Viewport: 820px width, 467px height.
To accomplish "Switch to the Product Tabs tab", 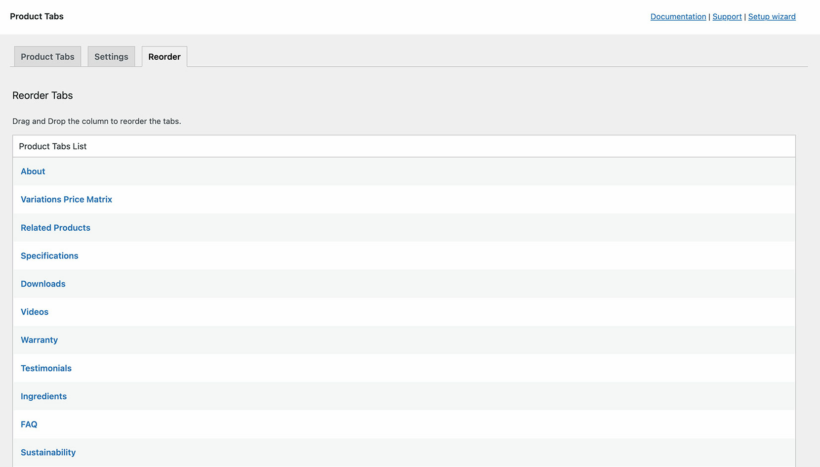I will pyautogui.click(x=47, y=57).
